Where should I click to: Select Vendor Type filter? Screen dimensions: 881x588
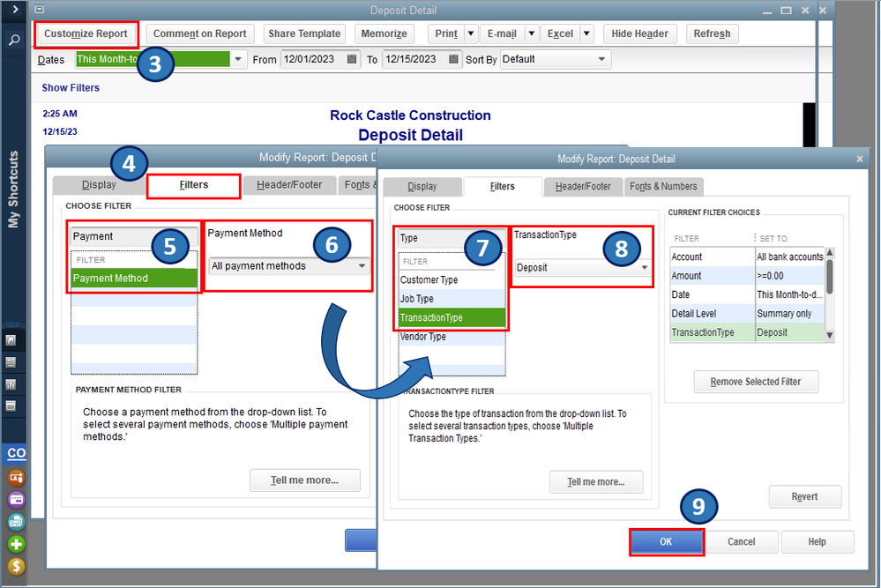pos(452,337)
